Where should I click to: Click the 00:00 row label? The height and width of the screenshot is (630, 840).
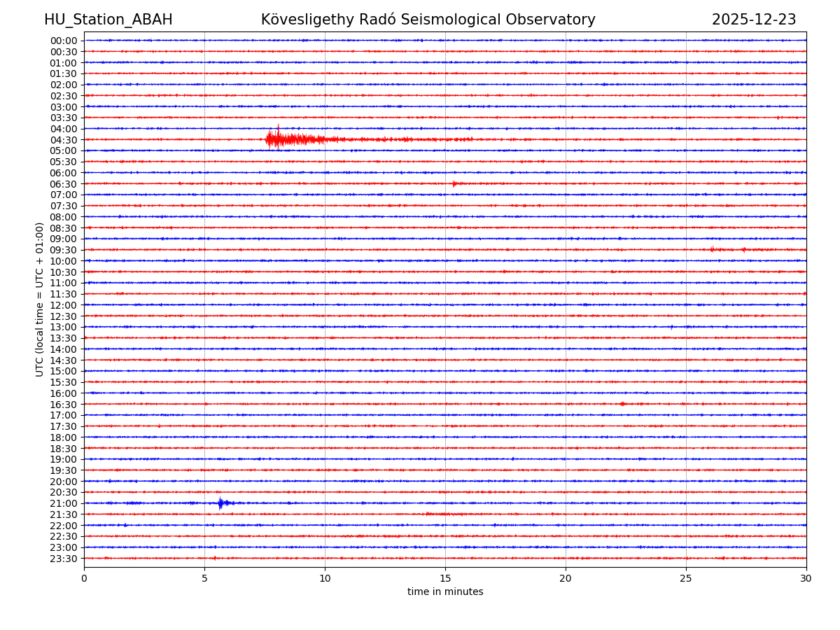click(64, 41)
